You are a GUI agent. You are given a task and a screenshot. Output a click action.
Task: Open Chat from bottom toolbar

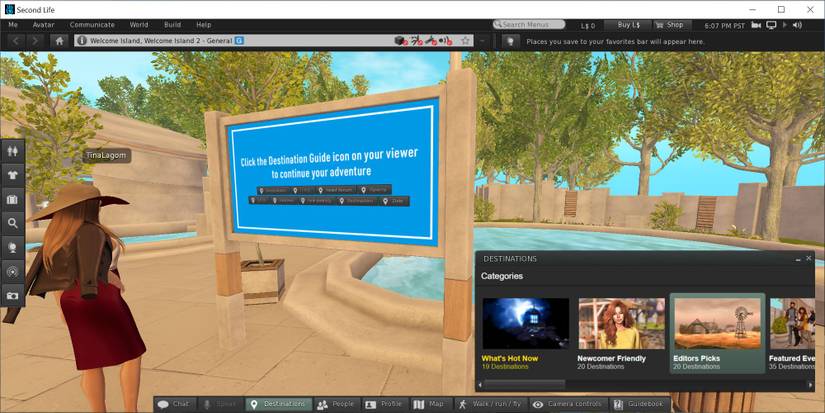(174, 404)
